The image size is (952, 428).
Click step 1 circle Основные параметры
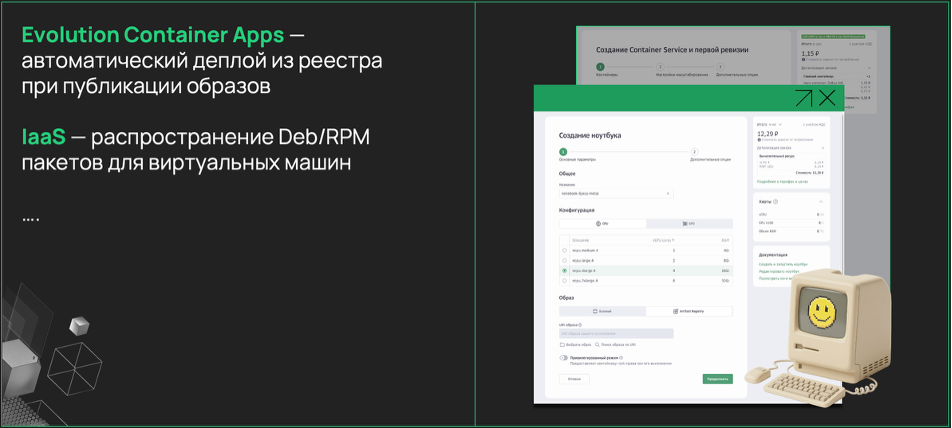(x=563, y=152)
